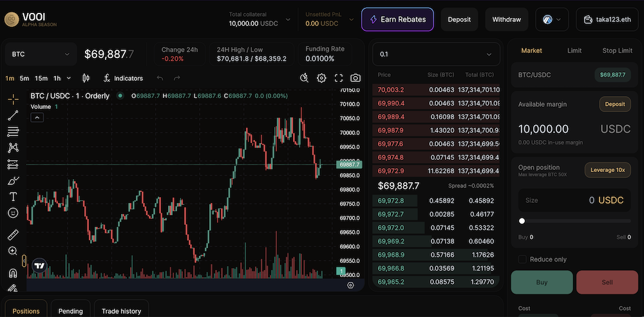Select the 69,965.2 bid price row
The width and height of the screenshot is (644, 317).
coord(436,282)
